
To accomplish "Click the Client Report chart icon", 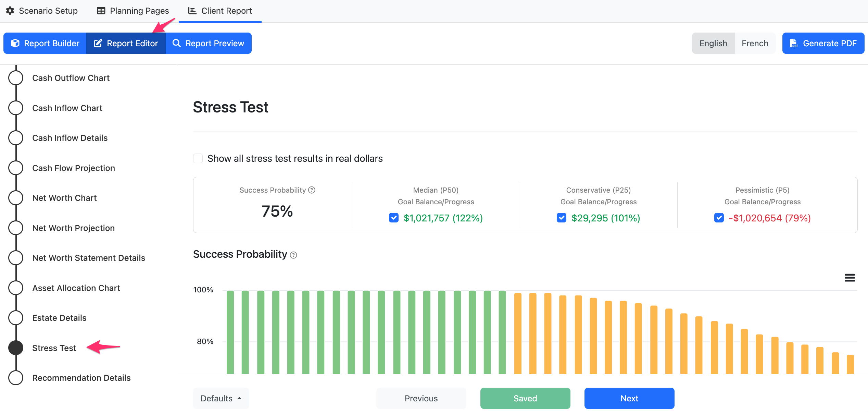I will 192,11.
